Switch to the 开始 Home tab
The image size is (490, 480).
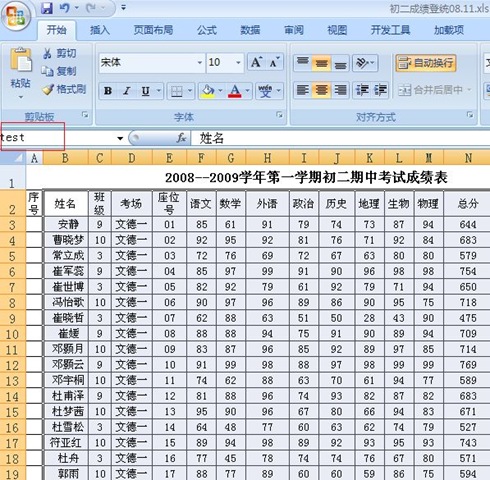click(x=56, y=30)
